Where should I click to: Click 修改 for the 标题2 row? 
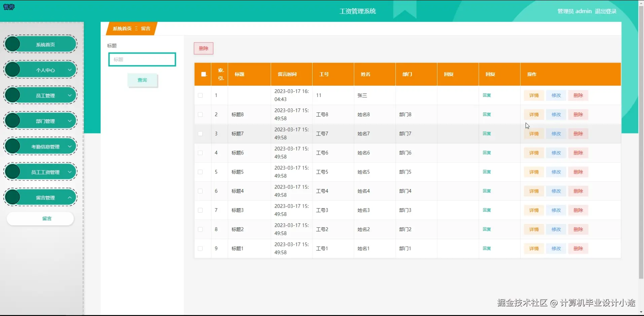click(x=556, y=229)
